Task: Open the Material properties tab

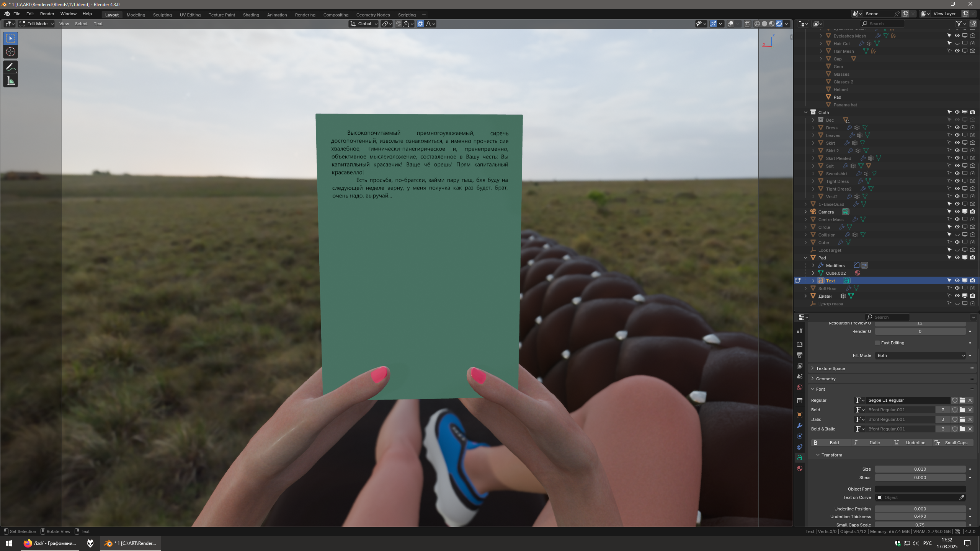Action: coord(799,468)
